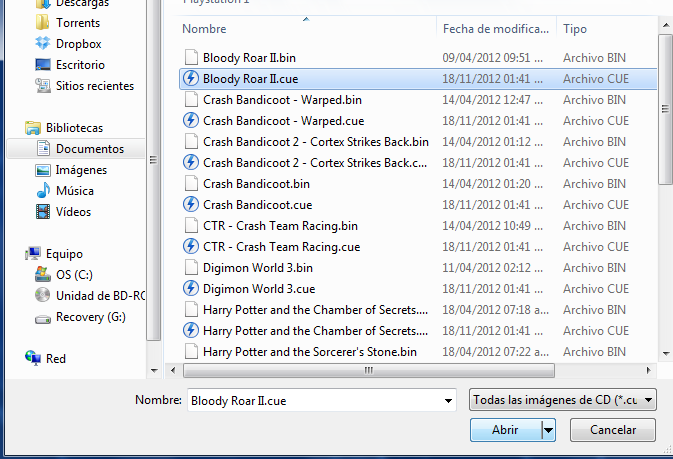Click the Crash Bandicoot.bin blank file icon
Screen dimensions: 673x459
tap(191, 184)
